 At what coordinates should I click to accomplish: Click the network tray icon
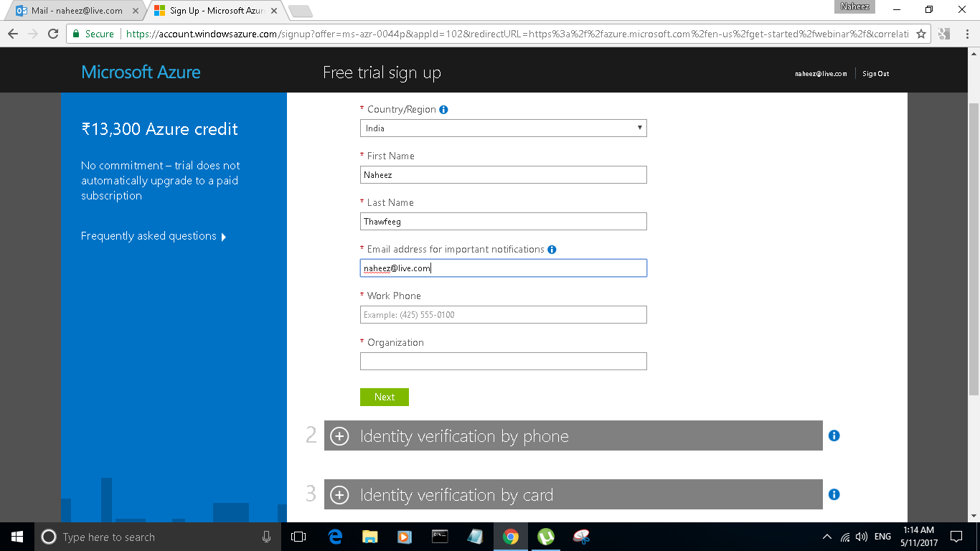coord(845,537)
